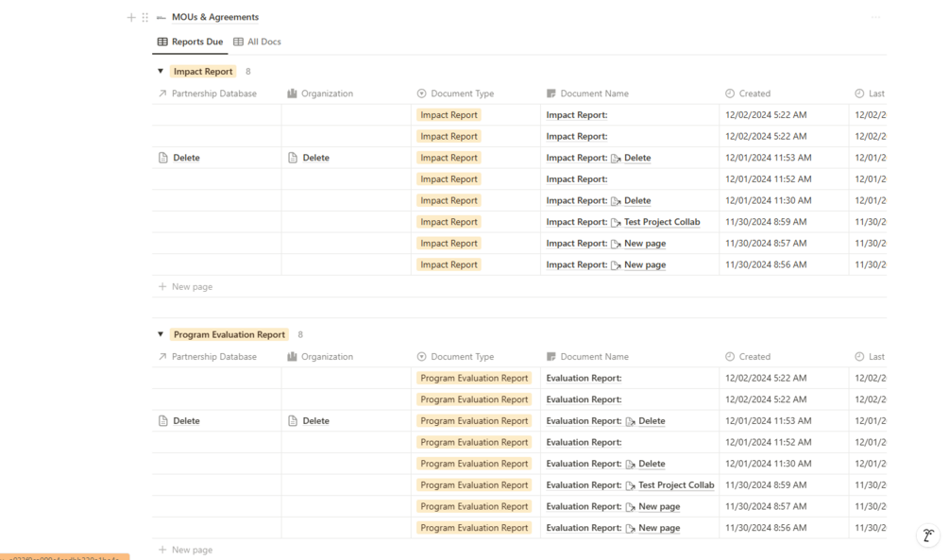Open Organization column header in Impact Report group
Image resolution: width=949 pixels, height=560 pixels.
(327, 93)
